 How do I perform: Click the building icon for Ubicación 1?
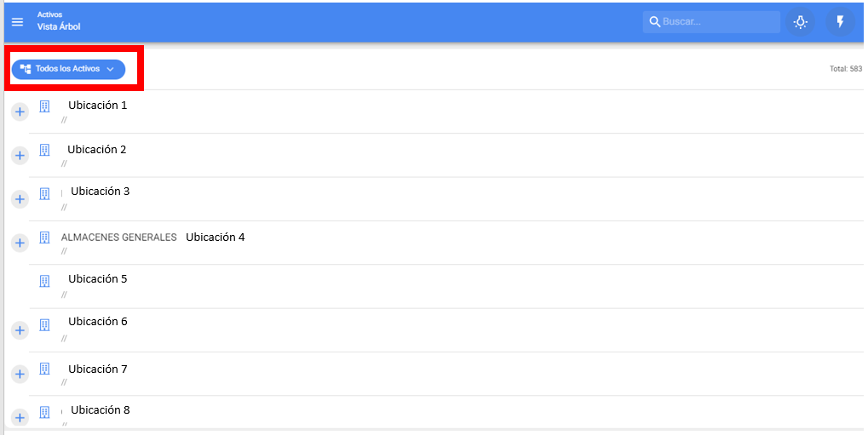(x=45, y=107)
